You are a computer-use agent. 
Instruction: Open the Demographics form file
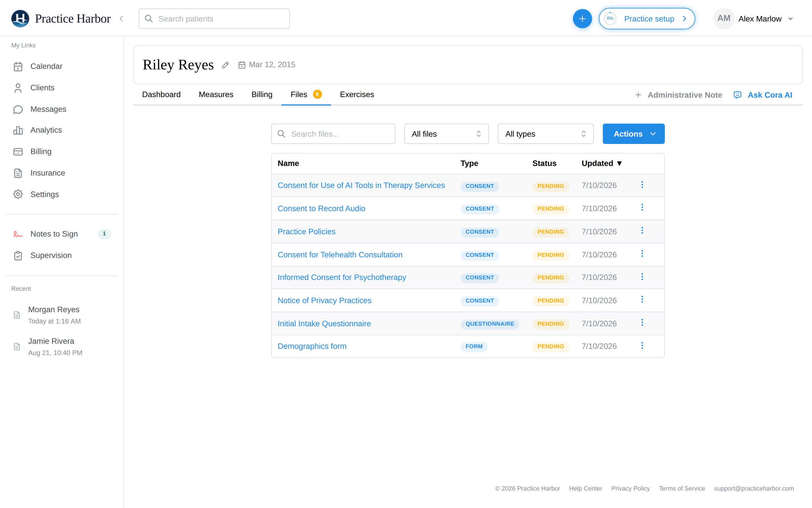[312, 346]
